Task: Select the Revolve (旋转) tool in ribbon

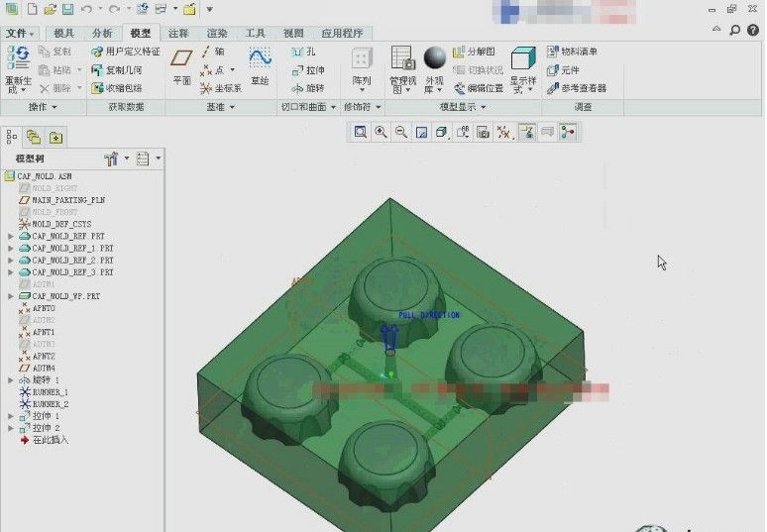Action: pyautogui.click(x=308, y=88)
